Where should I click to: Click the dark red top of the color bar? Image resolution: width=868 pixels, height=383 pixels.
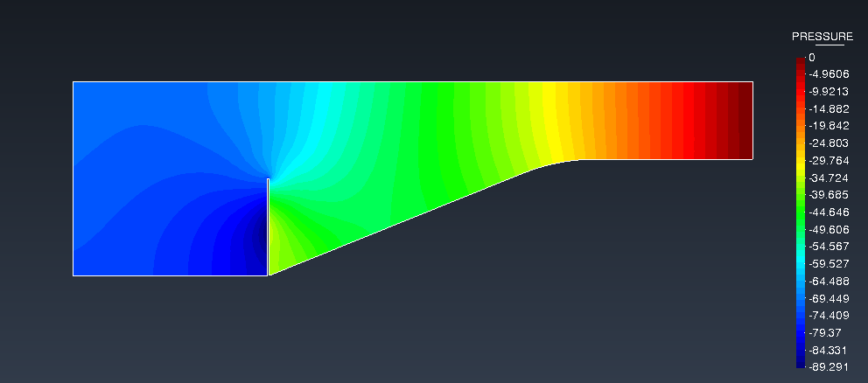coord(801,61)
